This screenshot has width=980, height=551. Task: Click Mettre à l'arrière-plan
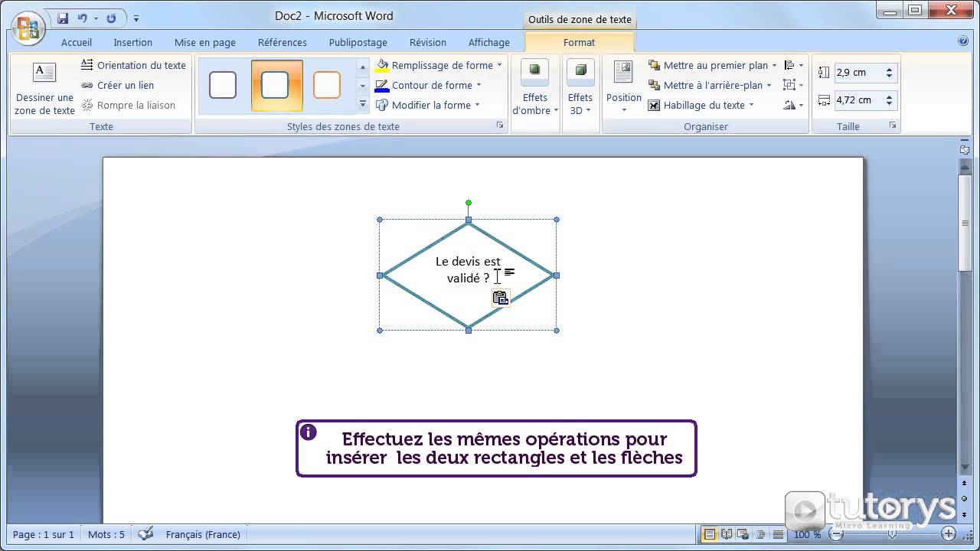point(705,85)
